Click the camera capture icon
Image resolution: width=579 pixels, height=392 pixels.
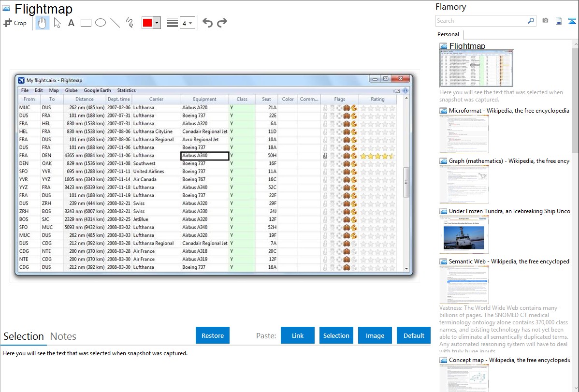545,21
